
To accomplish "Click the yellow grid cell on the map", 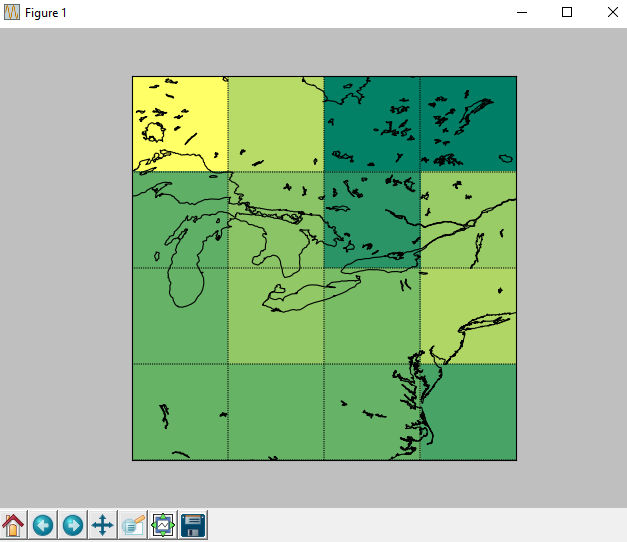I will 180,124.
